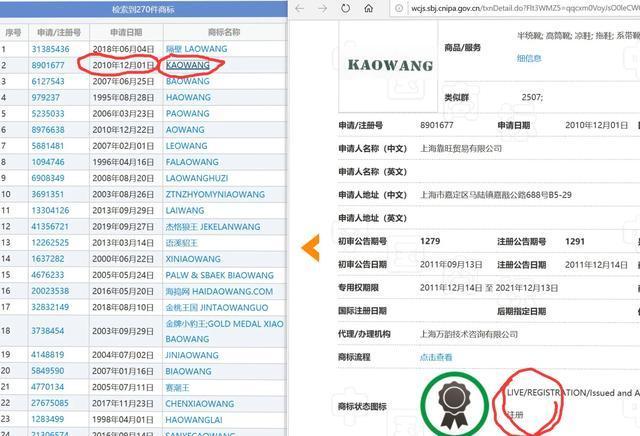Open registration number 4770134
Screen dimensions: 640x436
[x=48, y=387]
